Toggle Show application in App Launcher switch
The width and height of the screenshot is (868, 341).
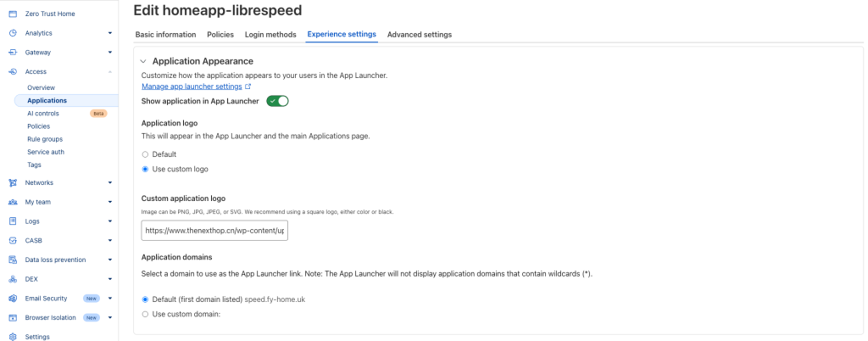pyautogui.click(x=278, y=101)
